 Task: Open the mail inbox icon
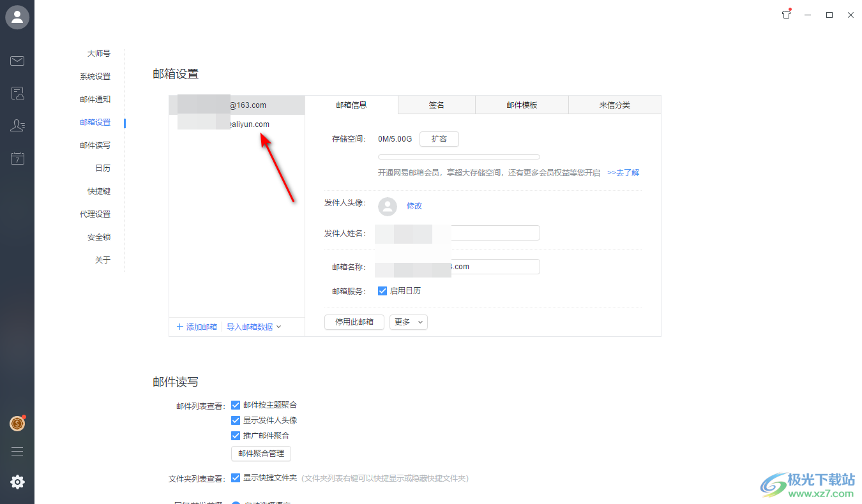17,61
